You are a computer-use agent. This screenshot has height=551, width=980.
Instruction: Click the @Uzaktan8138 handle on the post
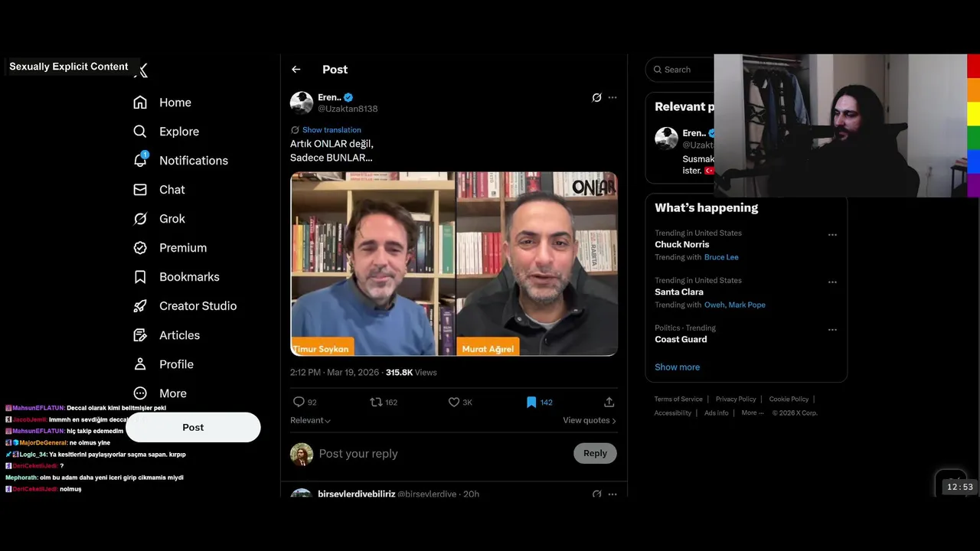tap(348, 109)
